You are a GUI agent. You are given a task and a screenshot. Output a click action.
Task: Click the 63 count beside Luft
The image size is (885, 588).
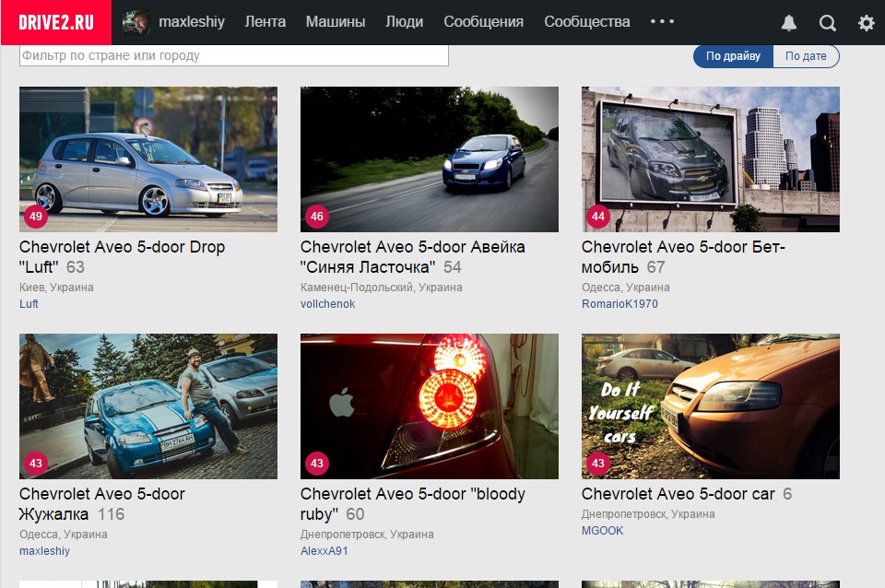coord(75,267)
